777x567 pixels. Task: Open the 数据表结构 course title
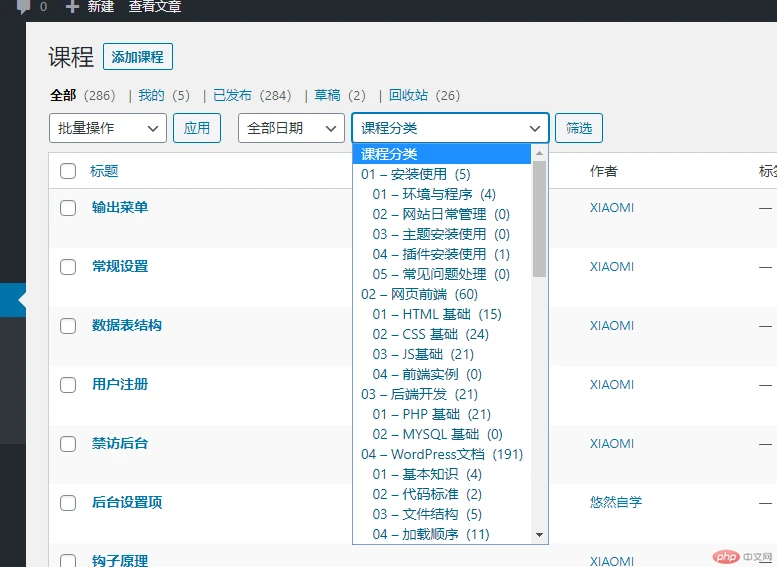click(x=127, y=325)
